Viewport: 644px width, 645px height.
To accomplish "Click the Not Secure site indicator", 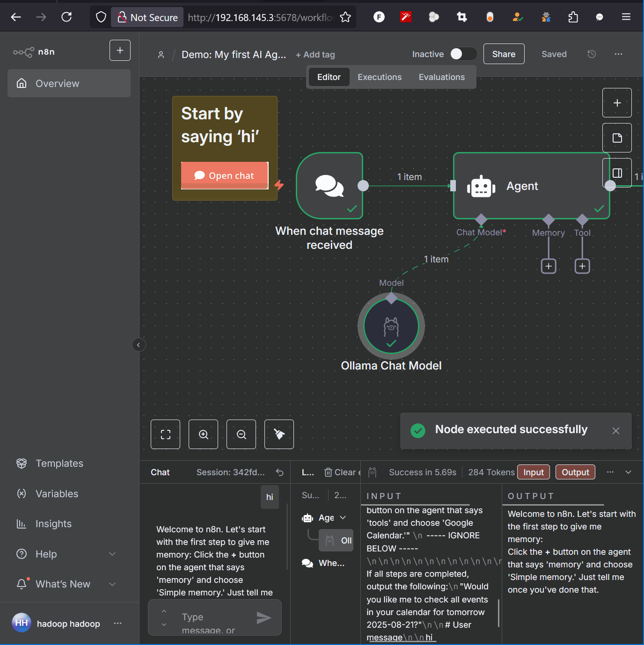I will (147, 17).
